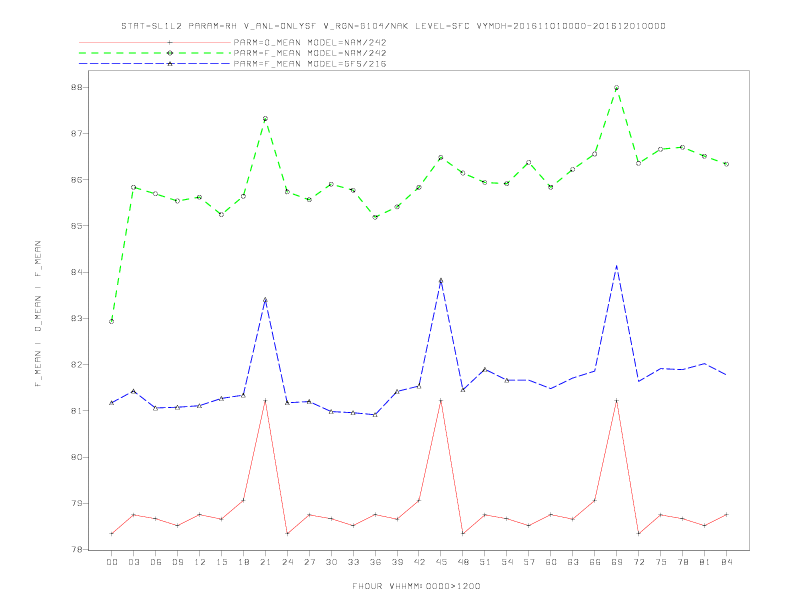Image resolution: width=792 pixels, height=612 pixels.
Task: Select legend entry PARM=F_MEAN MODEL=NAM/242
Action: (310, 53)
